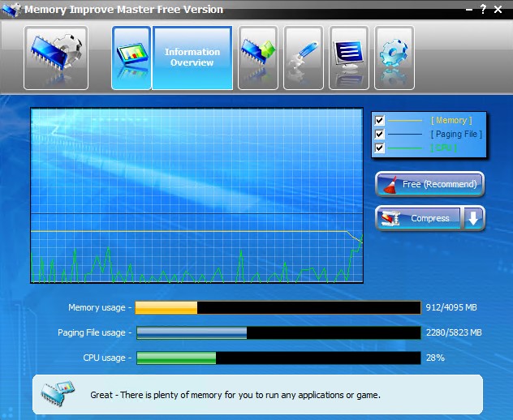Open the Information Overview tab label
This screenshot has height=420, width=513.
pos(192,58)
